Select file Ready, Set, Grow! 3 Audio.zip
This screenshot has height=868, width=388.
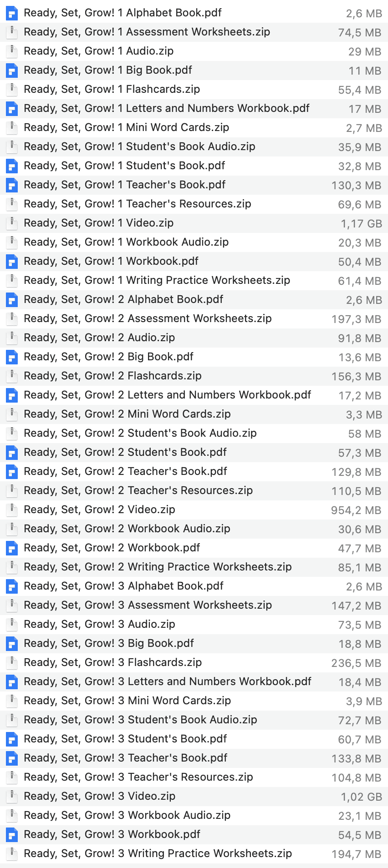coord(194,624)
